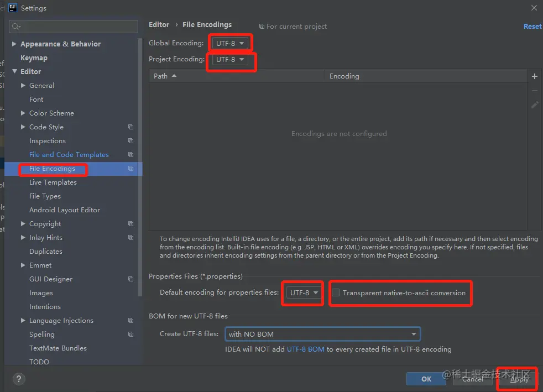The height and width of the screenshot is (392, 543).
Task: Expand the General tree node
Action: tap(23, 85)
